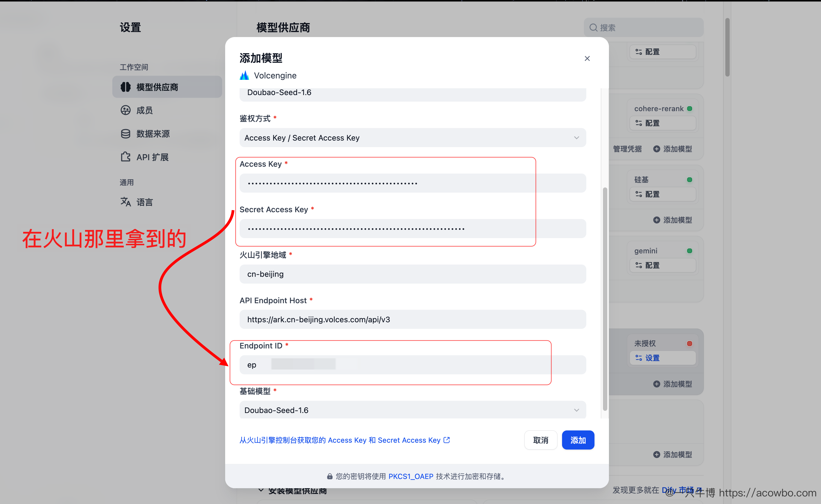Viewport: 821px width, 504px height.
Task: Open the PKCS1_OAEP link
Action: tap(410, 476)
